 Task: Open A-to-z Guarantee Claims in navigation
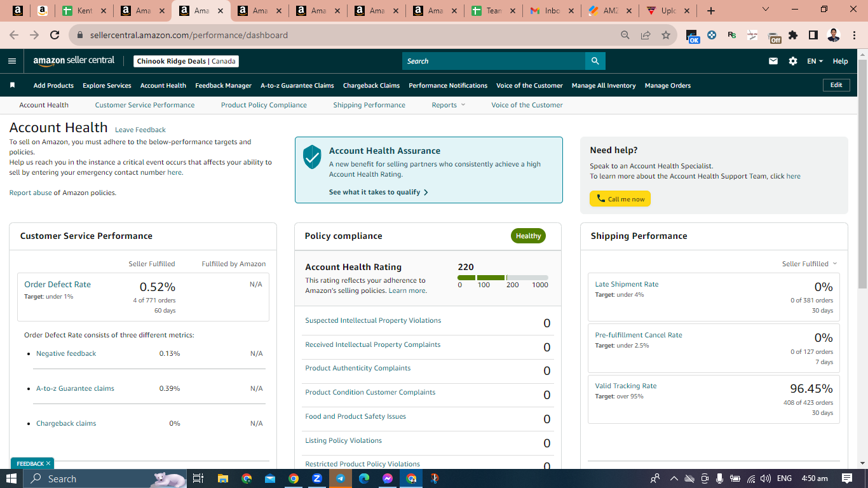(297, 85)
